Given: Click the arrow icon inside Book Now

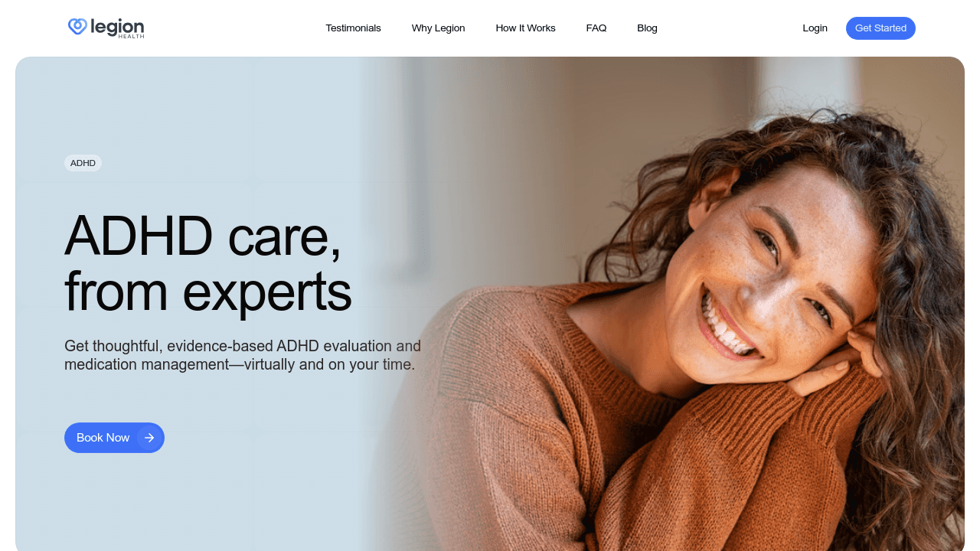Looking at the screenshot, I should [149, 438].
